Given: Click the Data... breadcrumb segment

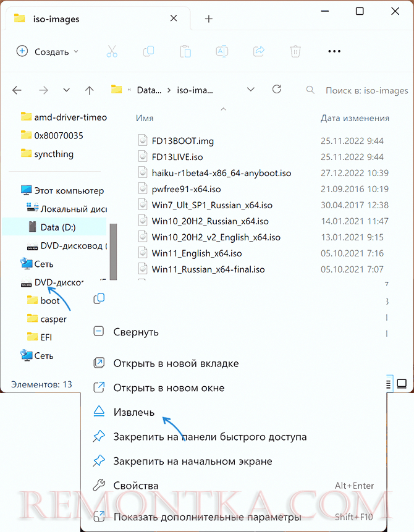Looking at the screenshot, I should [x=149, y=90].
